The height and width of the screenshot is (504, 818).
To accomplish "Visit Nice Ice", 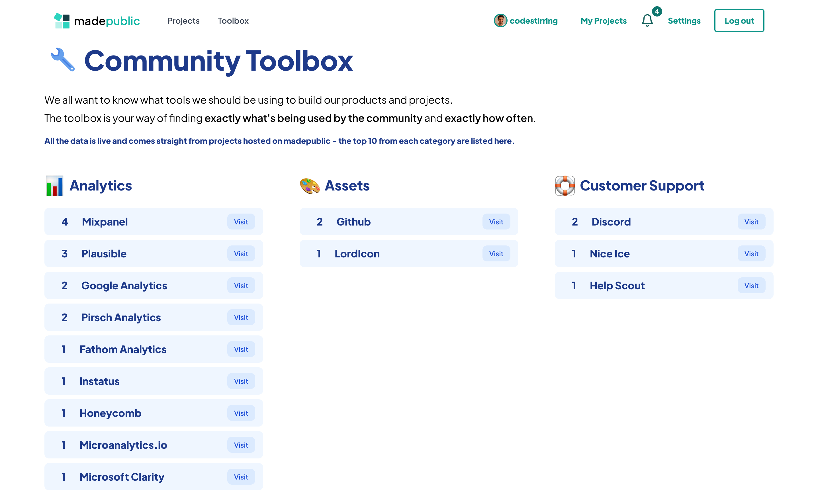I will coord(751,254).
